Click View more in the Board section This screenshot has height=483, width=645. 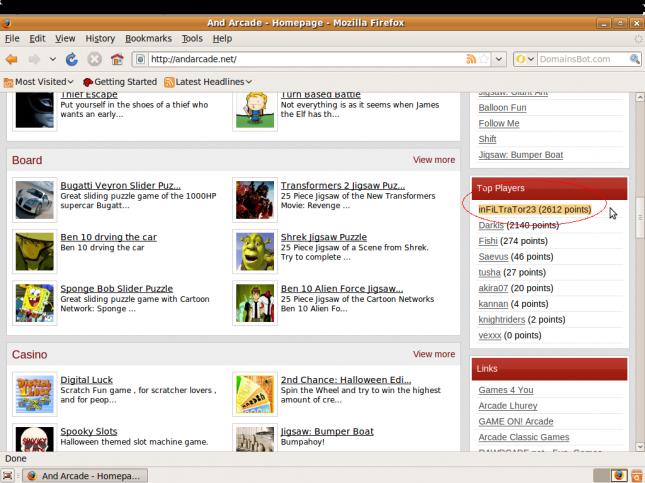pos(434,160)
